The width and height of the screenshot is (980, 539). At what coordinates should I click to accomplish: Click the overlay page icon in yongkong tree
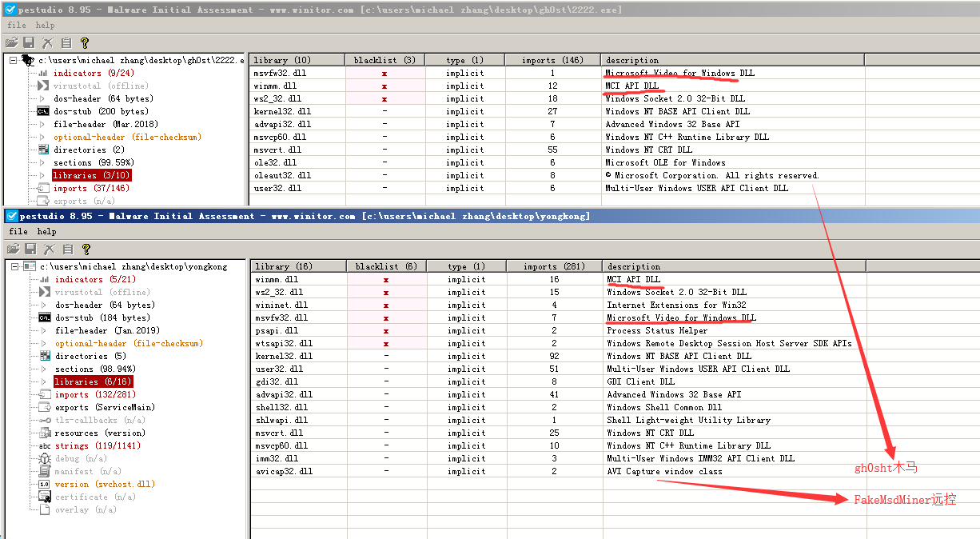(x=45, y=509)
